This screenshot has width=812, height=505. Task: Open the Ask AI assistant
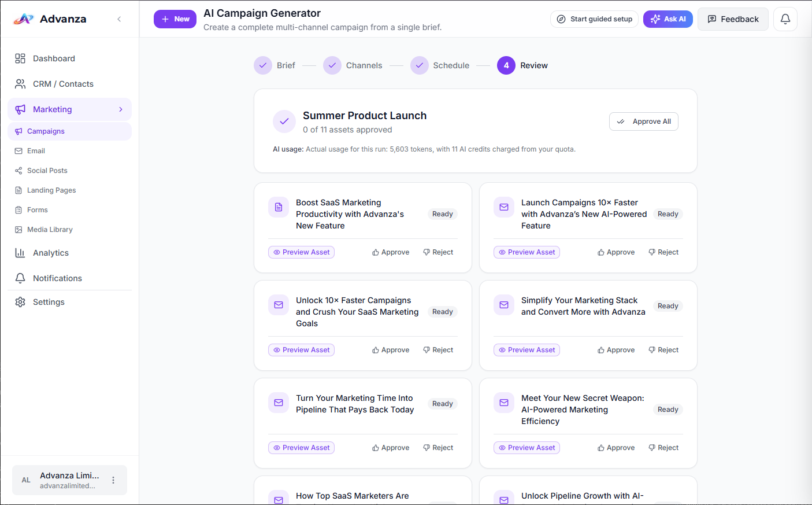(668, 19)
